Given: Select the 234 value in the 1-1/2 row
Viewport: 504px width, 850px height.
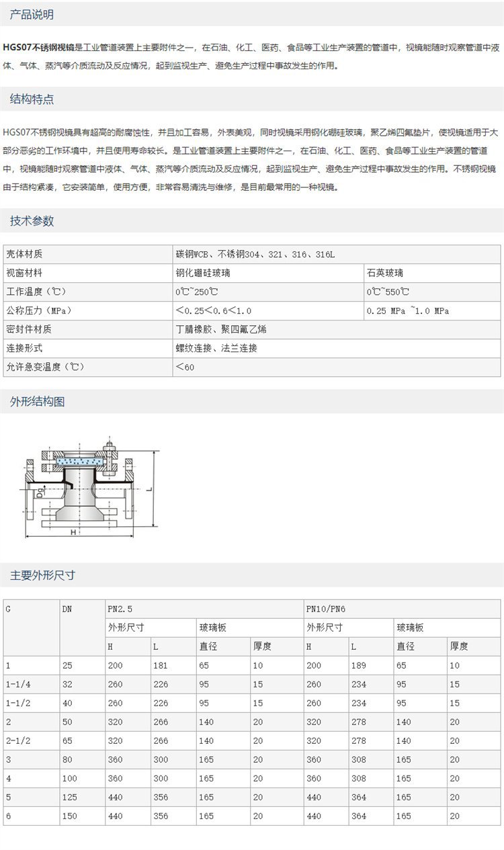Looking at the screenshot, I should (x=371, y=703).
